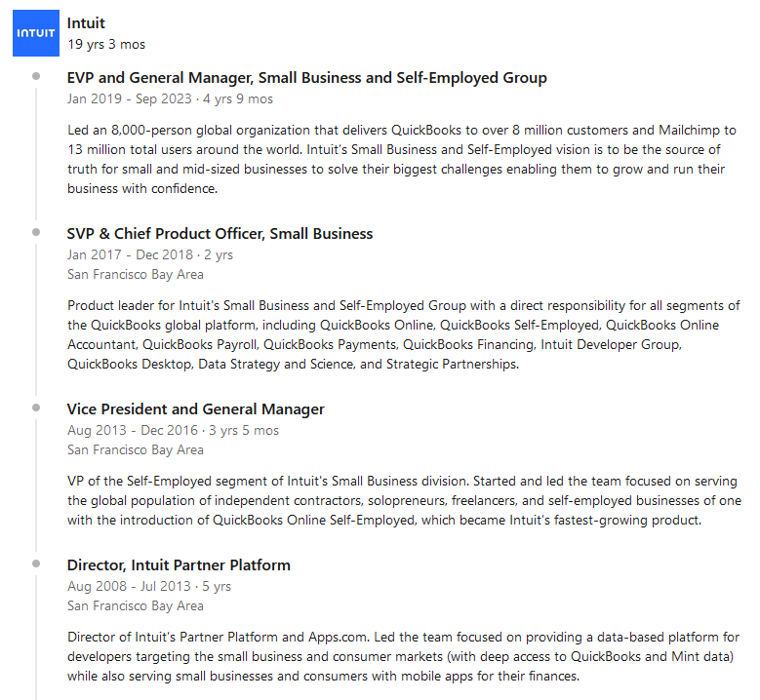Viewport: 760px width, 700px height.
Task: Click the Intuit company logo
Action: (x=36, y=33)
